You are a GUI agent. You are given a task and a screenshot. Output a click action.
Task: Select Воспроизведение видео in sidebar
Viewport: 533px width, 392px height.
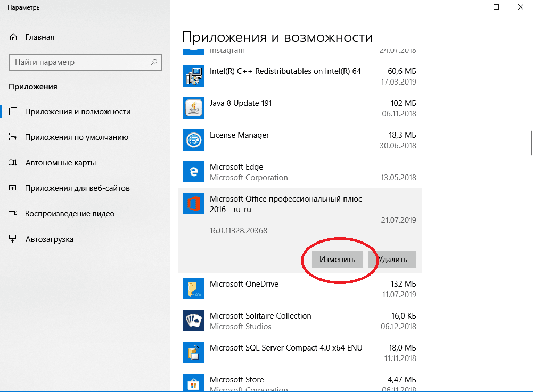[x=69, y=214]
